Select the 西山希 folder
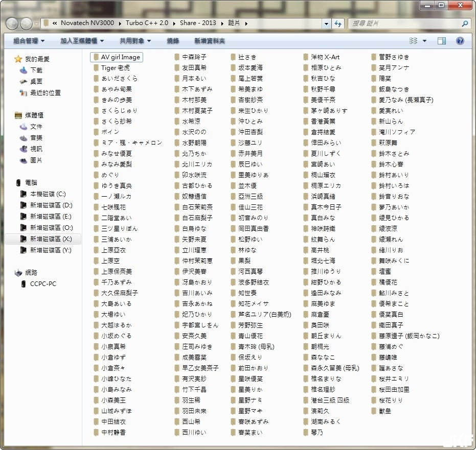 coord(188,421)
